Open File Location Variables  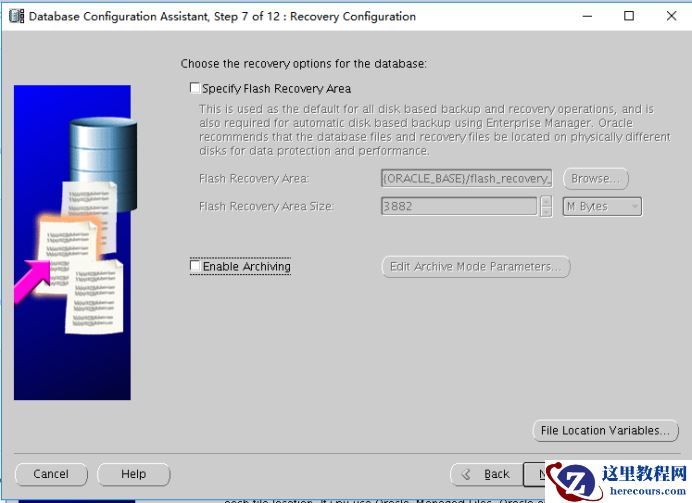click(606, 430)
